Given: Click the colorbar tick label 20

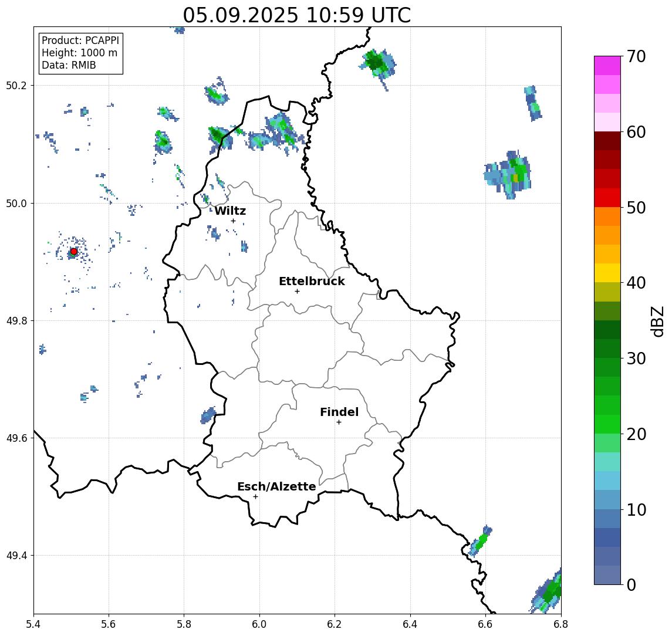Looking at the screenshot, I should click(636, 434).
